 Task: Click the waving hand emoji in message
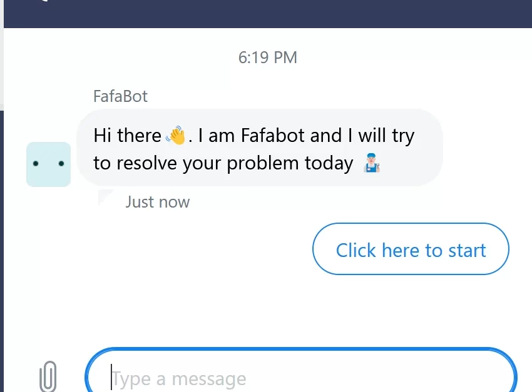(x=176, y=136)
